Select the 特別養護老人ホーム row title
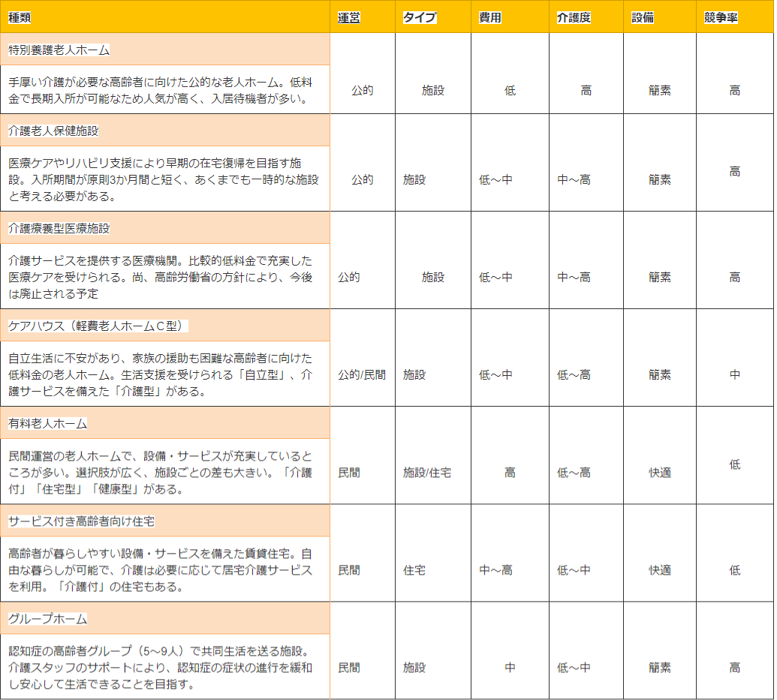This screenshot has height=700, width=777. pyautogui.click(x=59, y=50)
